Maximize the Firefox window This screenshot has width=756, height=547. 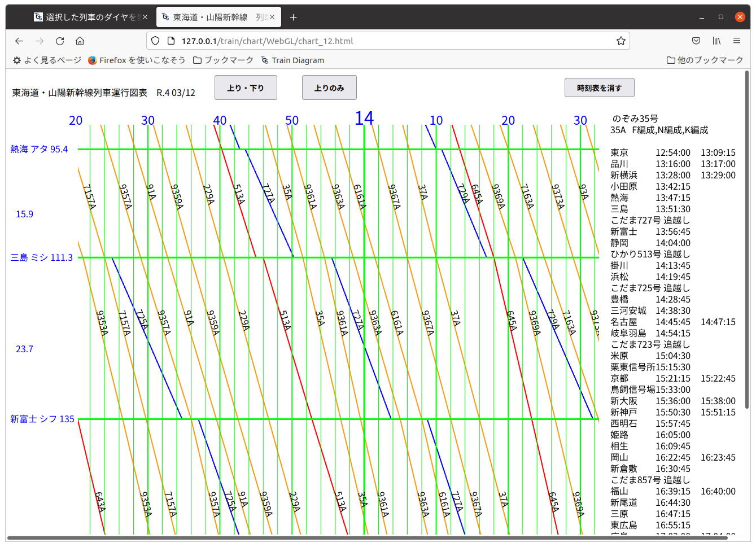[x=721, y=17]
